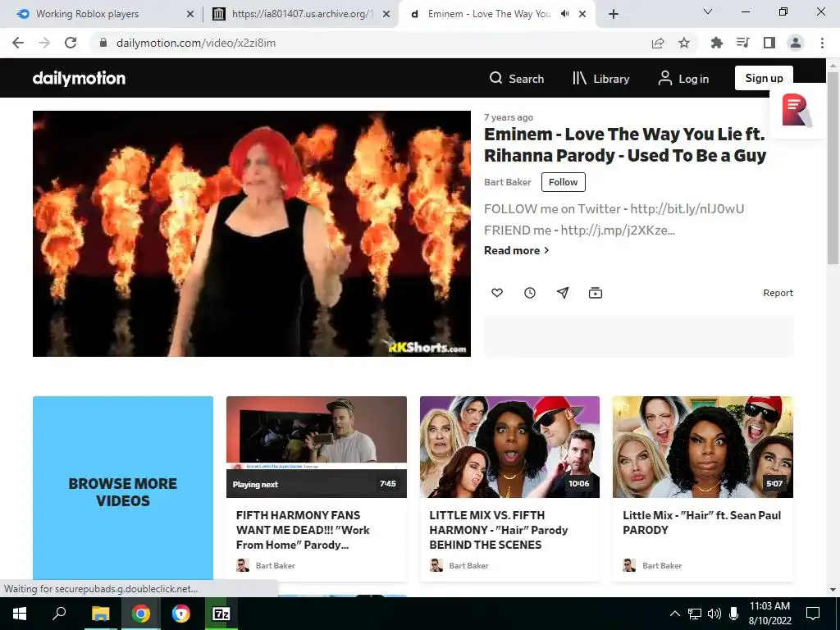Click the main video player
The image size is (840, 630).
(x=252, y=234)
